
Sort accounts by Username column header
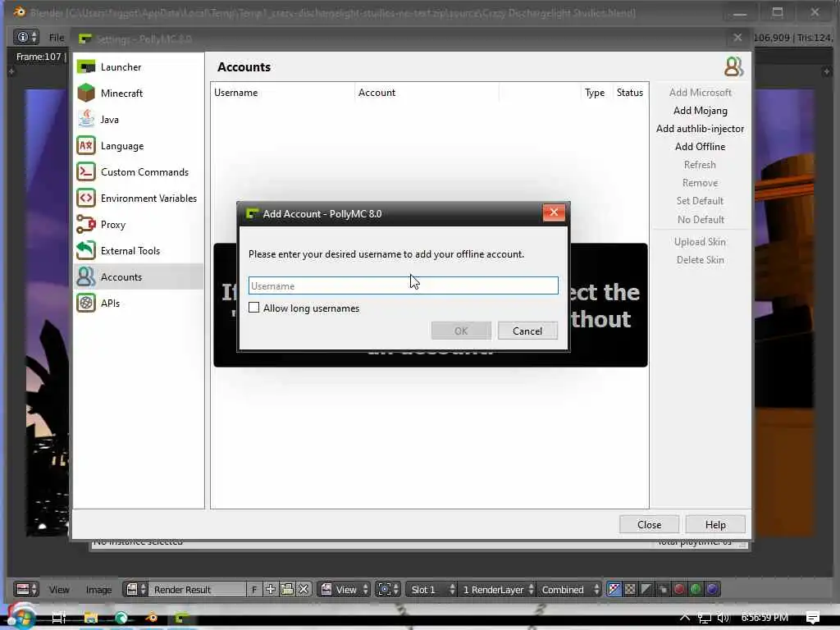(x=282, y=92)
